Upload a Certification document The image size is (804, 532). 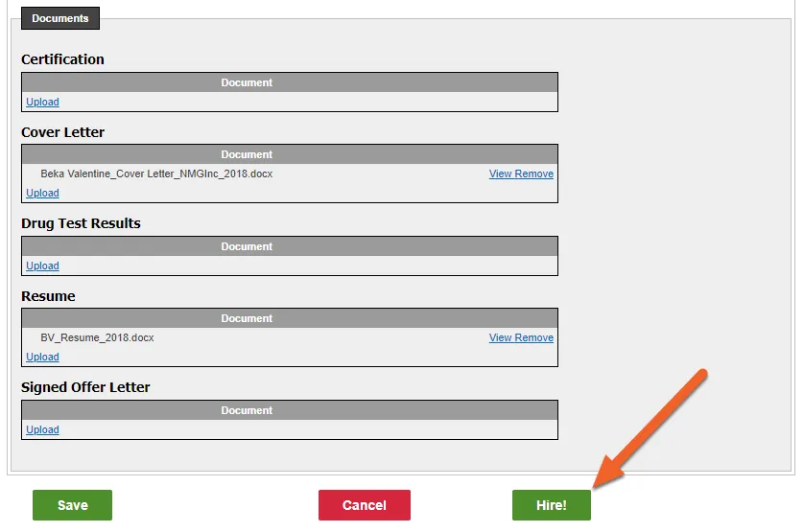point(42,102)
